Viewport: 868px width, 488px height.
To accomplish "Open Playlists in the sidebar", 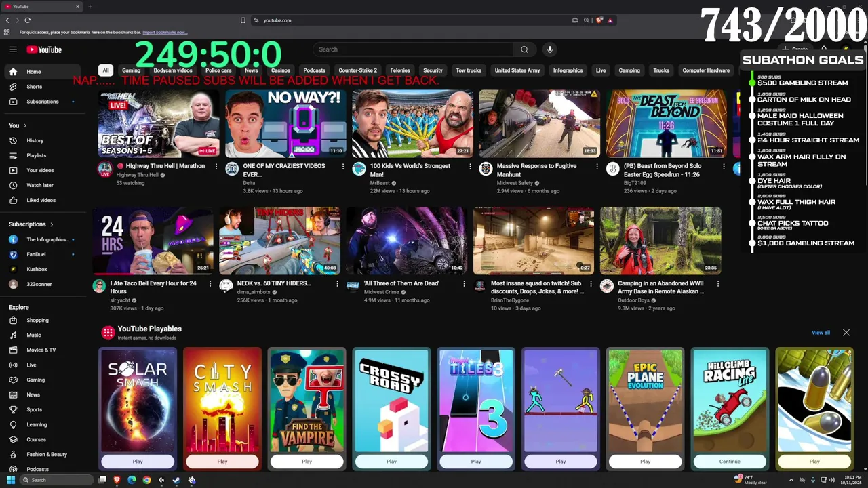I will [x=43, y=155].
